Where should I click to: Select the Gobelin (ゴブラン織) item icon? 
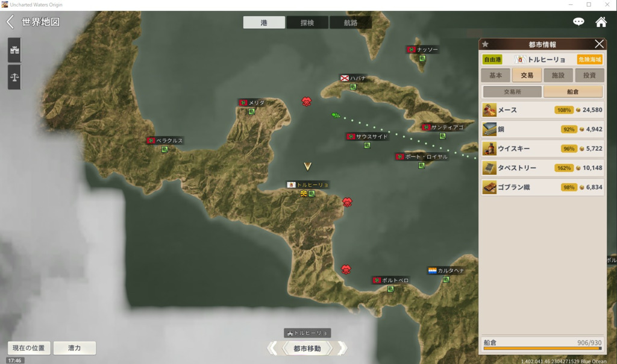pyautogui.click(x=489, y=187)
